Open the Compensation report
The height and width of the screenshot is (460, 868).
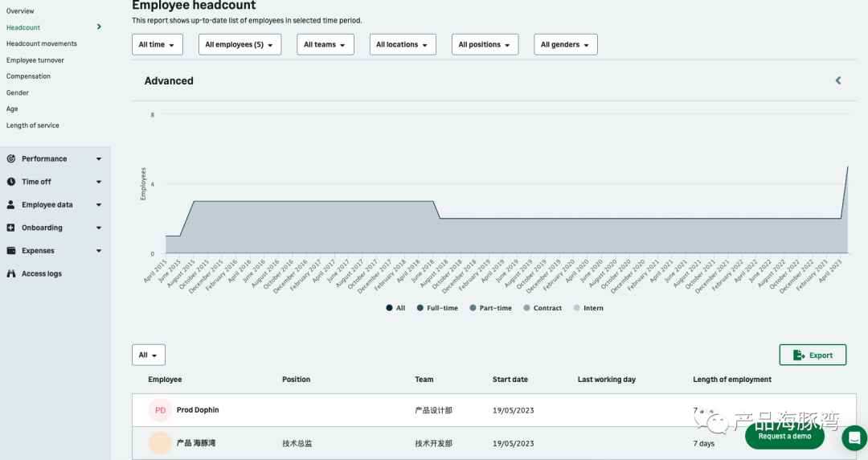pos(28,76)
